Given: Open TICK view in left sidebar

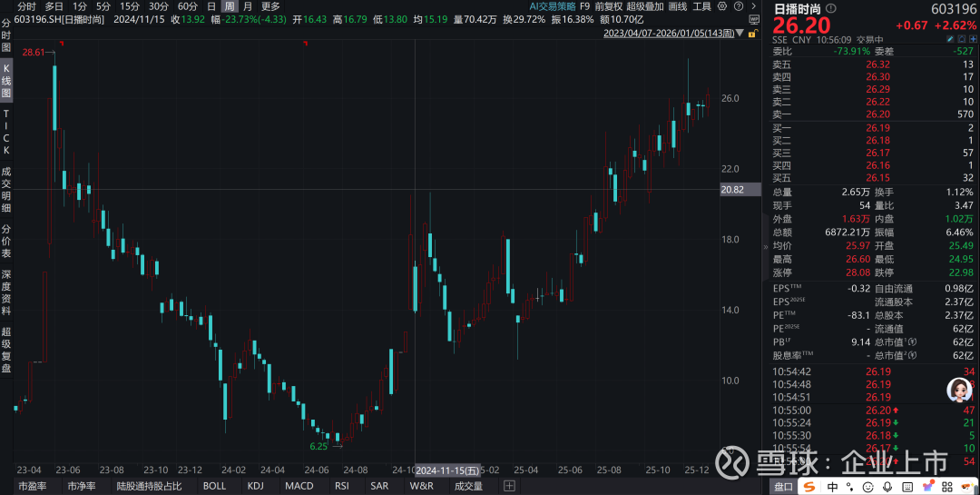Looking at the screenshot, I should click(x=6, y=132).
